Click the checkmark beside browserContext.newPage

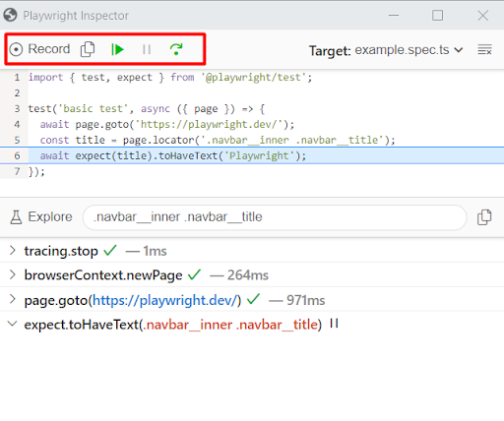click(x=194, y=274)
